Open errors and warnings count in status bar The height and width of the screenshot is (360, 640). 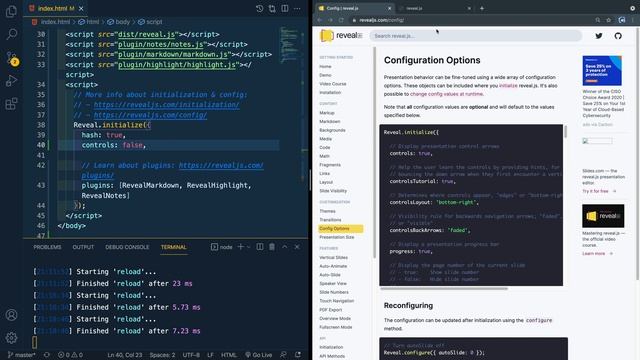[70, 355]
